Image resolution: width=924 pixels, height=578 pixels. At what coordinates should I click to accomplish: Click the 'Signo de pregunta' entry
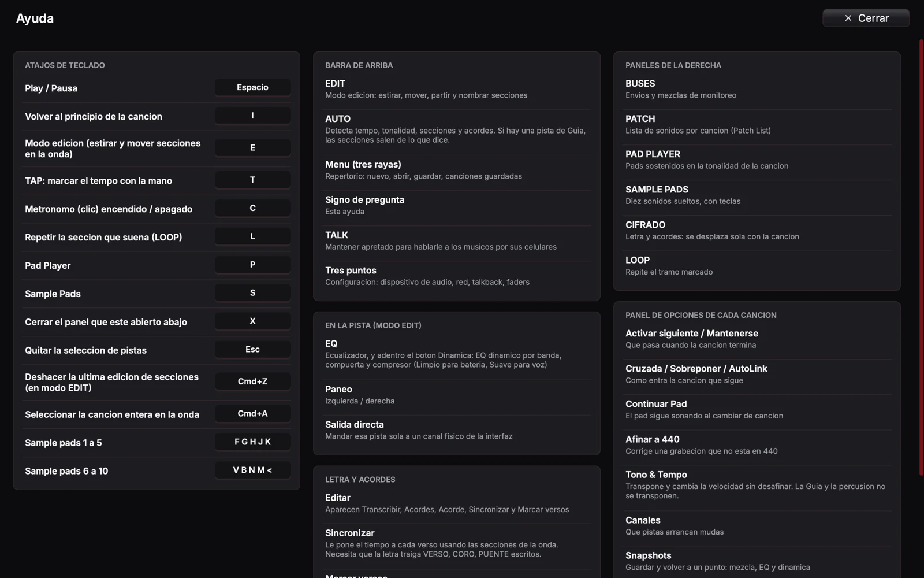click(457, 205)
